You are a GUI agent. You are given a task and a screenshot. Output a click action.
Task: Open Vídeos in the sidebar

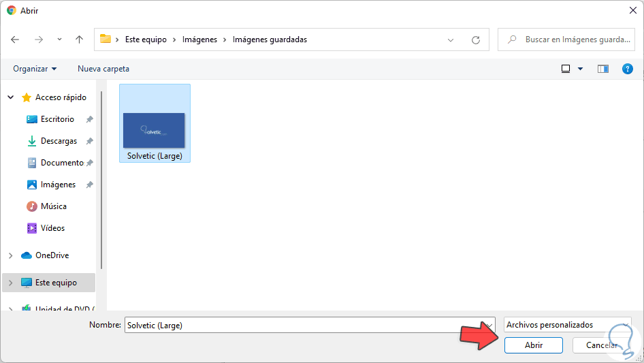52,228
